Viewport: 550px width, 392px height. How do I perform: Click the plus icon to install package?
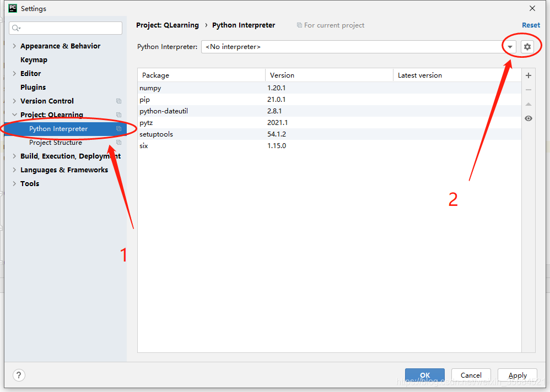(x=529, y=75)
